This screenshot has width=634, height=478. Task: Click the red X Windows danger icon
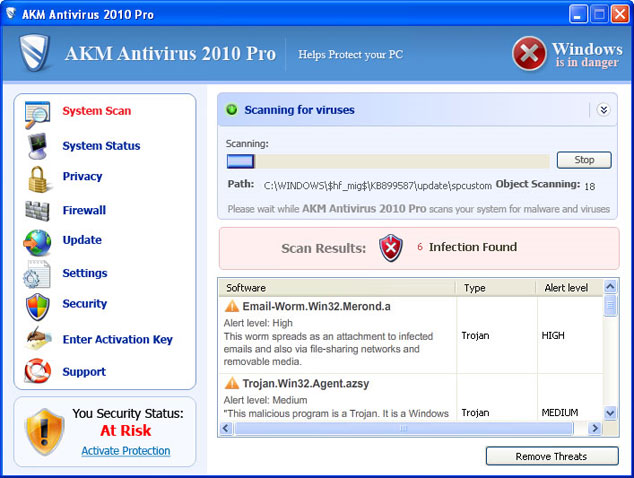tap(529, 54)
